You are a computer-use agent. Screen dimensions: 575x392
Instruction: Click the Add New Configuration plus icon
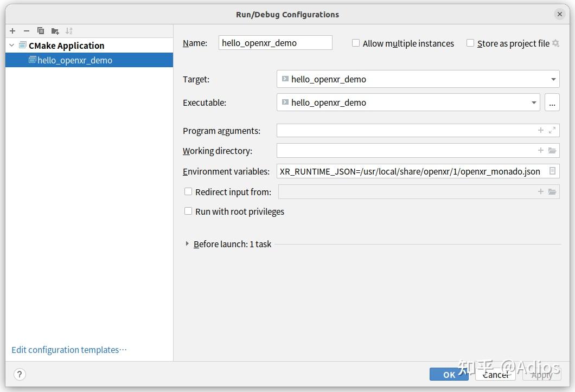click(12, 31)
